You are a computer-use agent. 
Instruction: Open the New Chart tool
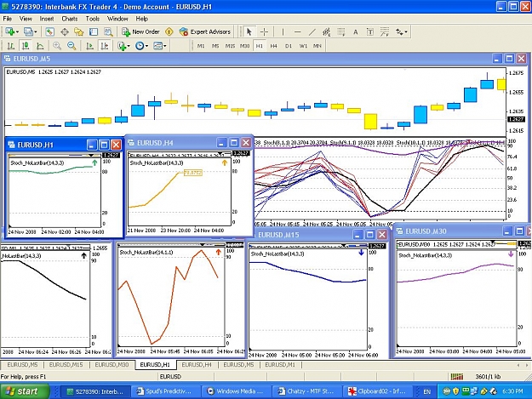9,31
